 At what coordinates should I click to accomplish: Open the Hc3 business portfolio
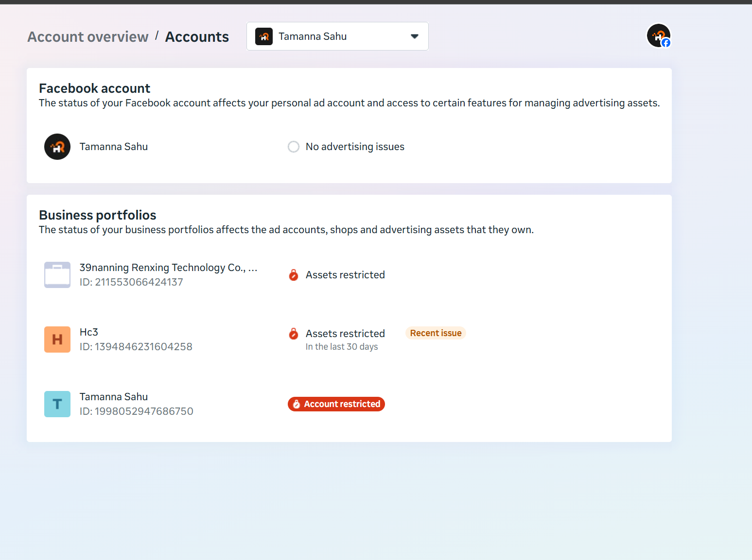pyautogui.click(x=89, y=332)
